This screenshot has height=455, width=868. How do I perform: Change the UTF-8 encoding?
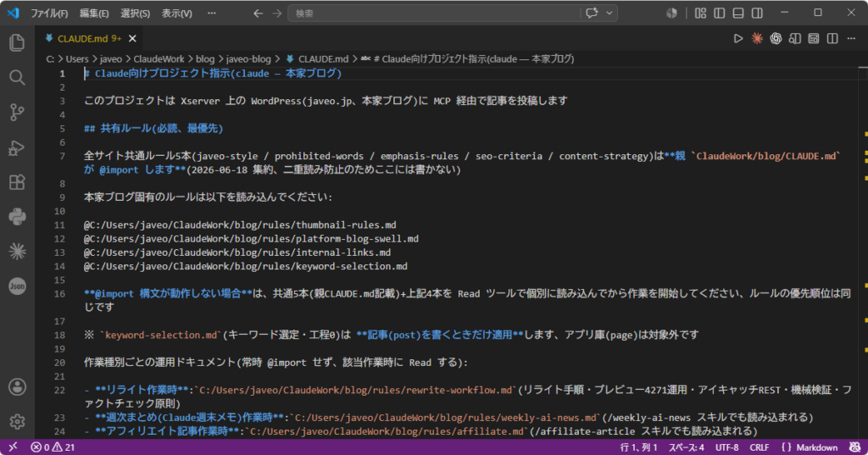point(726,447)
